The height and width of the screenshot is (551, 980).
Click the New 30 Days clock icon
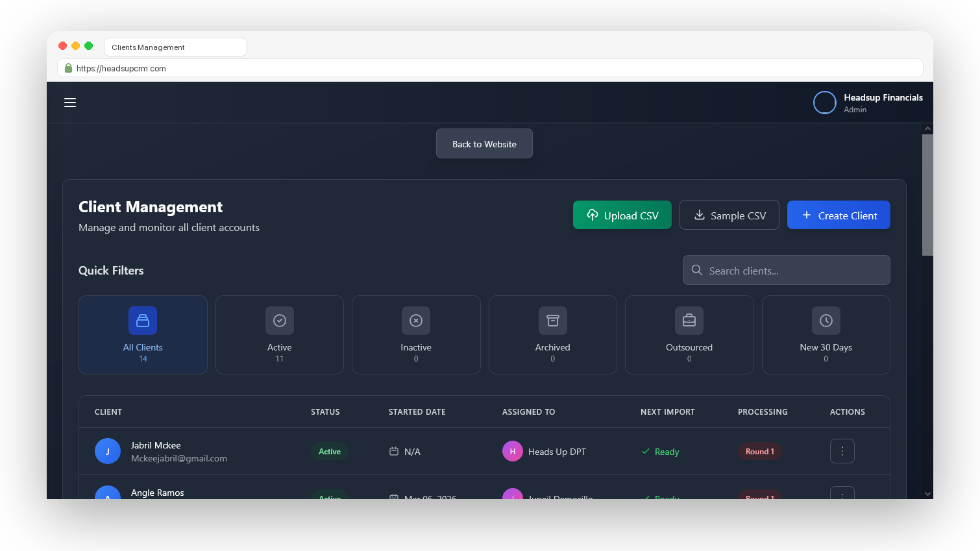[826, 321]
